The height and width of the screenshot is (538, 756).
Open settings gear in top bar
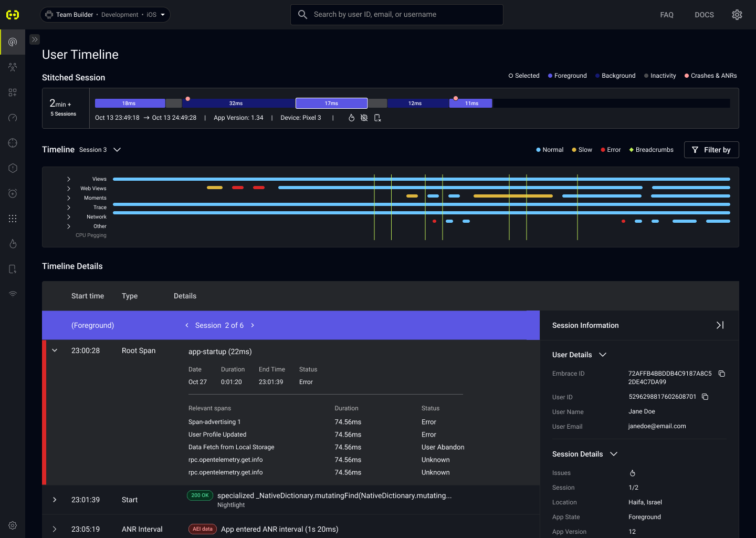(x=737, y=15)
